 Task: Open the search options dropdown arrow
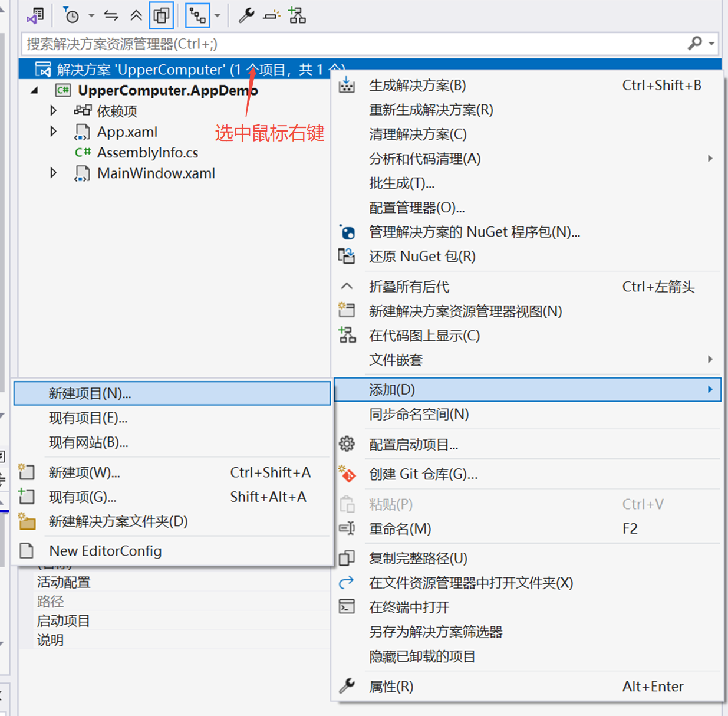711,44
